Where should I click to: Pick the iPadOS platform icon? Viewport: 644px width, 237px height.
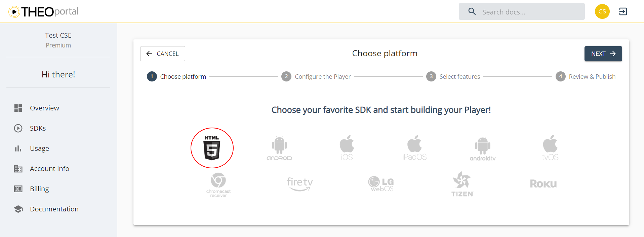(414, 147)
